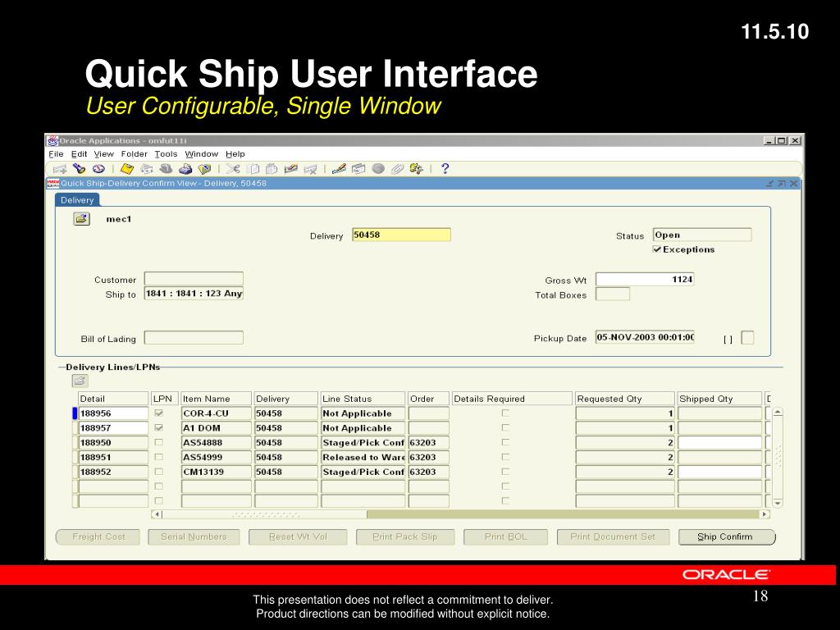
Task: Toggle the Exceptions checkbox
Action: click(657, 249)
